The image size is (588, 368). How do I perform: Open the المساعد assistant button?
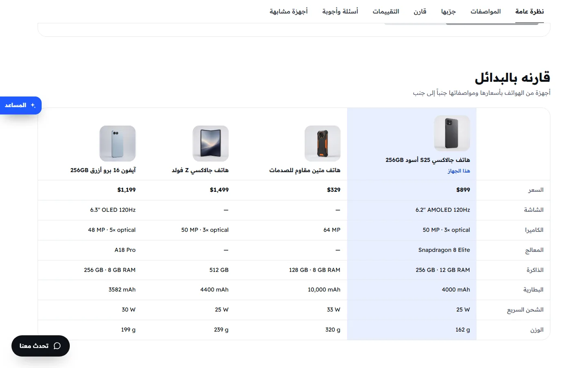(x=20, y=105)
